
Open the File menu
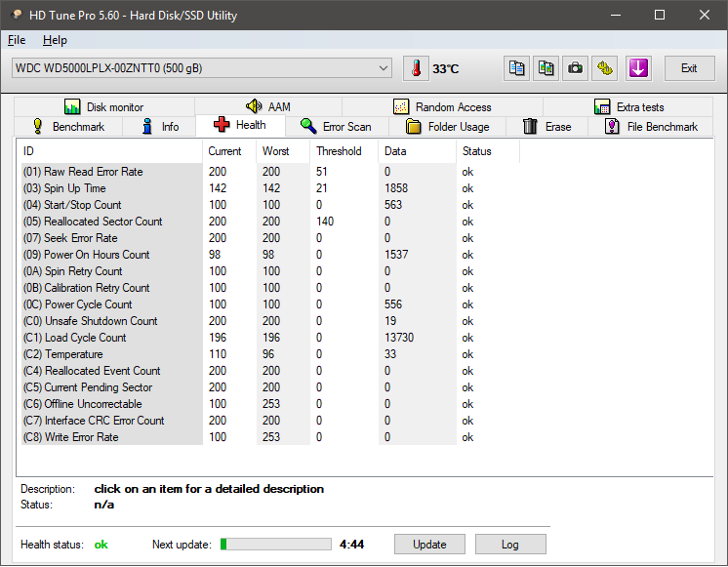pyautogui.click(x=17, y=40)
